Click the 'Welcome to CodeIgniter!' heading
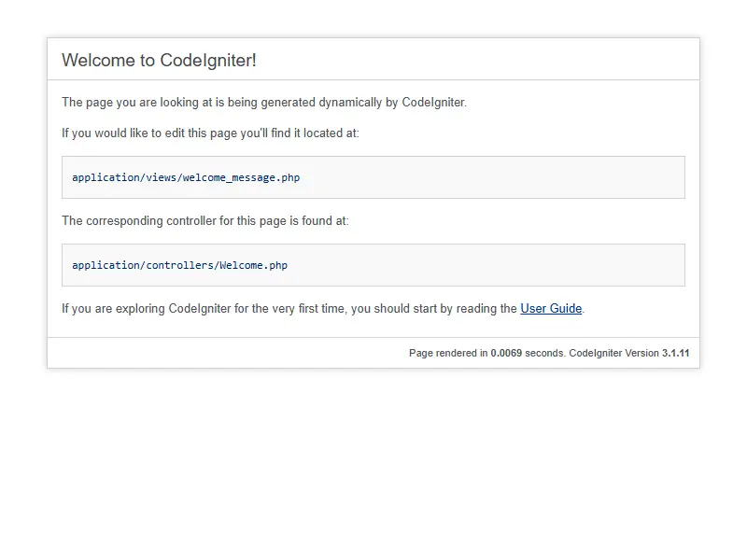The image size is (747, 560). tap(159, 61)
